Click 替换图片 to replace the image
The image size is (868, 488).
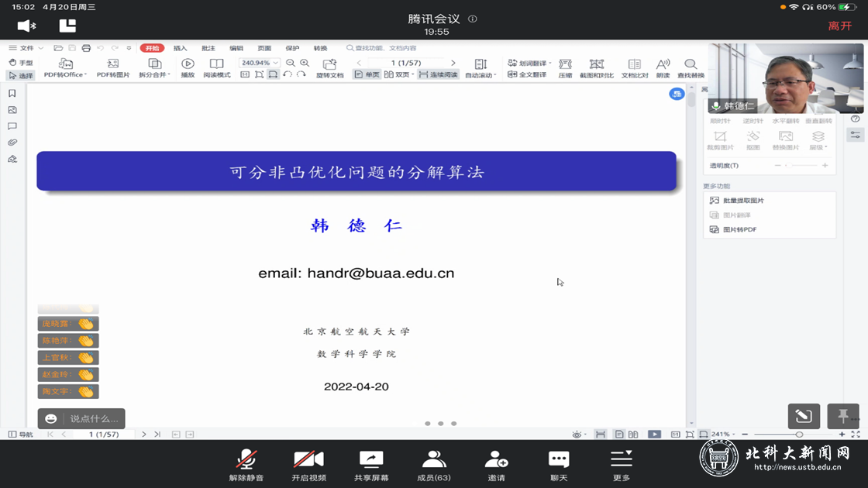[x=786, y=138]
